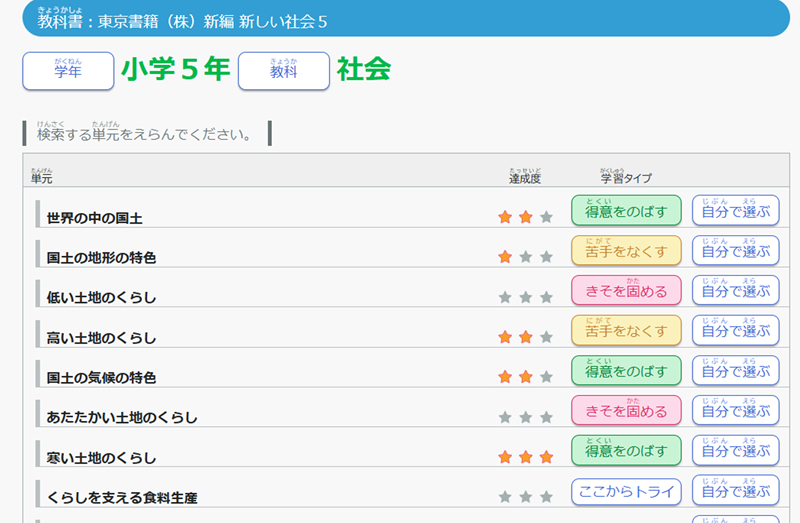Select the 寒い土地のくらし unit

tap(101, 458)
